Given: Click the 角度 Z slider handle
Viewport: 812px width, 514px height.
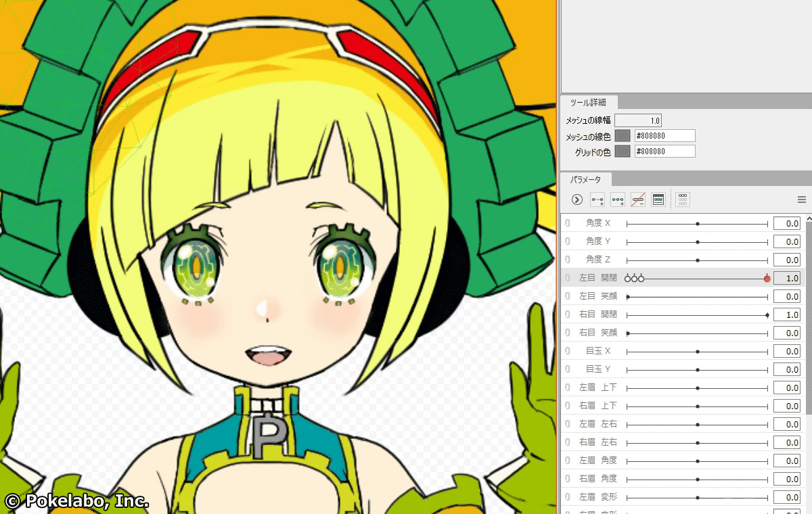Looking at the screenshot, I should point(698,260).
